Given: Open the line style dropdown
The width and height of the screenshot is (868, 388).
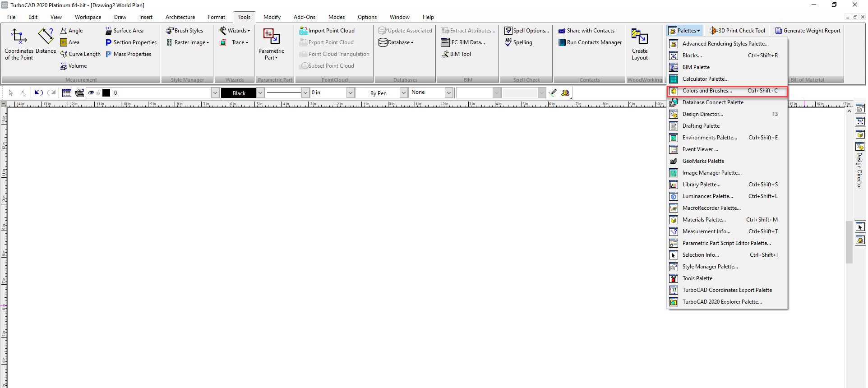Looking at the screenshot, I should coord(305,93).
